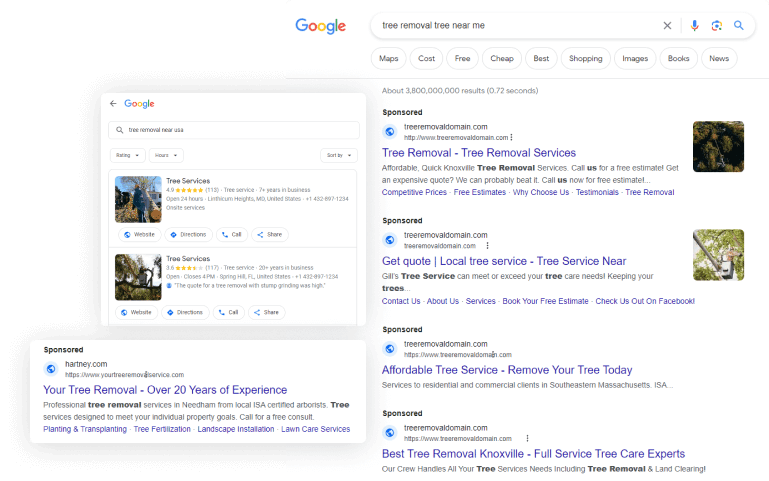
Task: Call the 3.6-rated Tree Services listing
Action: [229, 312]
